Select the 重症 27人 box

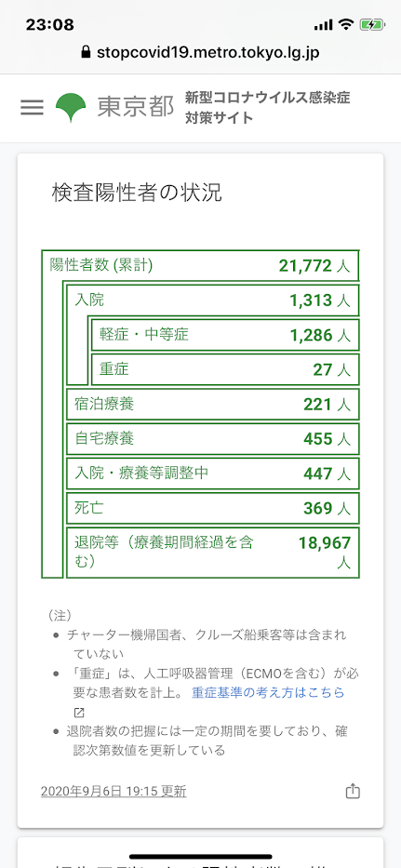(225, 369)
